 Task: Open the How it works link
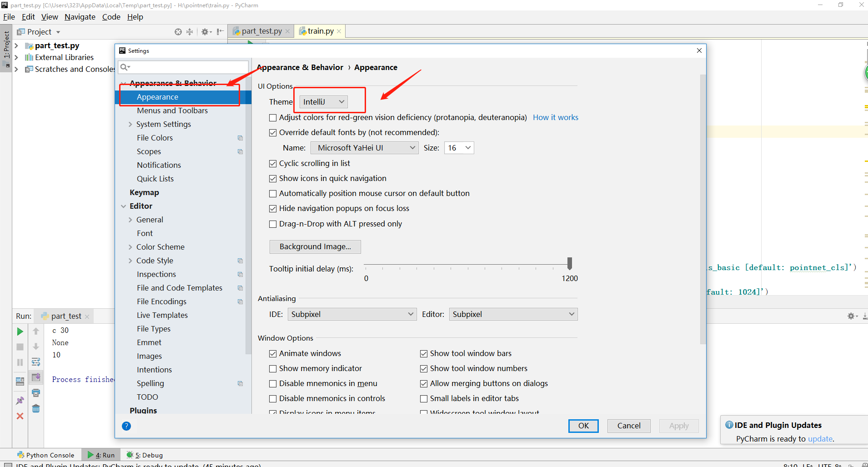(x=556, y=117)
